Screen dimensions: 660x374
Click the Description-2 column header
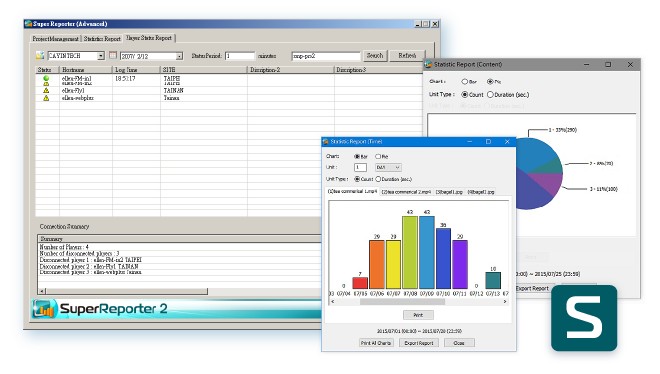[291, 70]
